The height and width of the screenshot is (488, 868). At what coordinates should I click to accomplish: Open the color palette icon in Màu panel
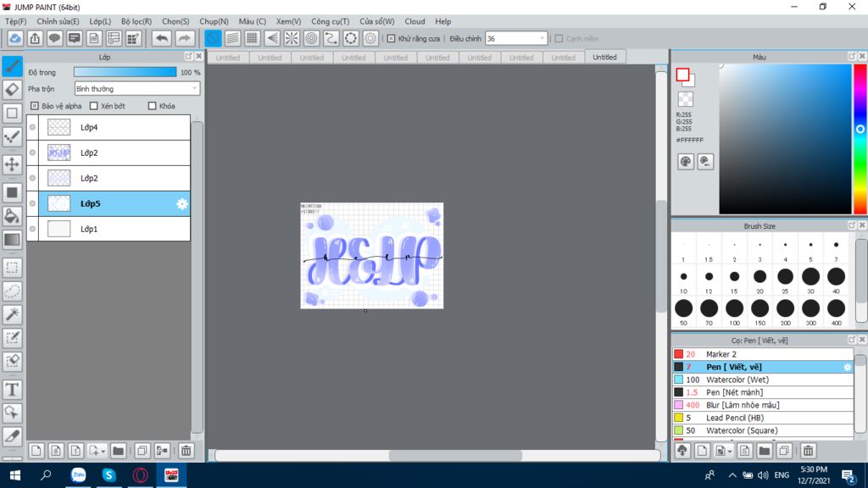click(x=685, y=162)
